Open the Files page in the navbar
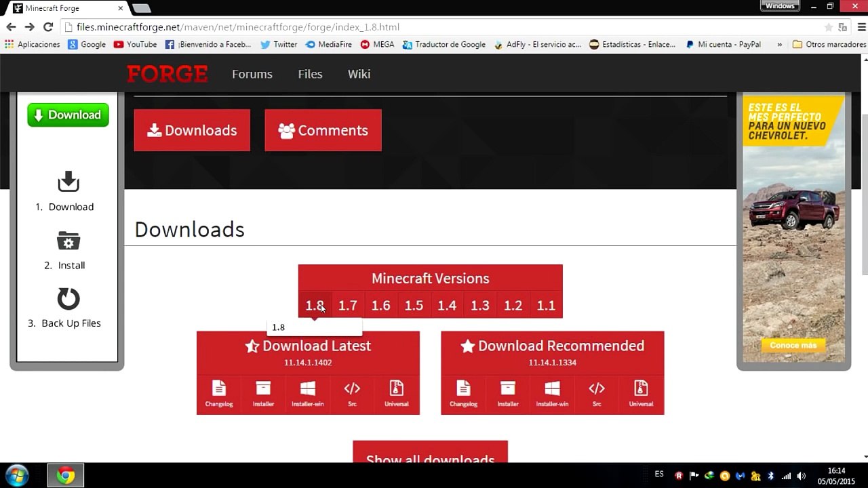Viewport: 868px width, 488px height. click(x=310, y=74)
